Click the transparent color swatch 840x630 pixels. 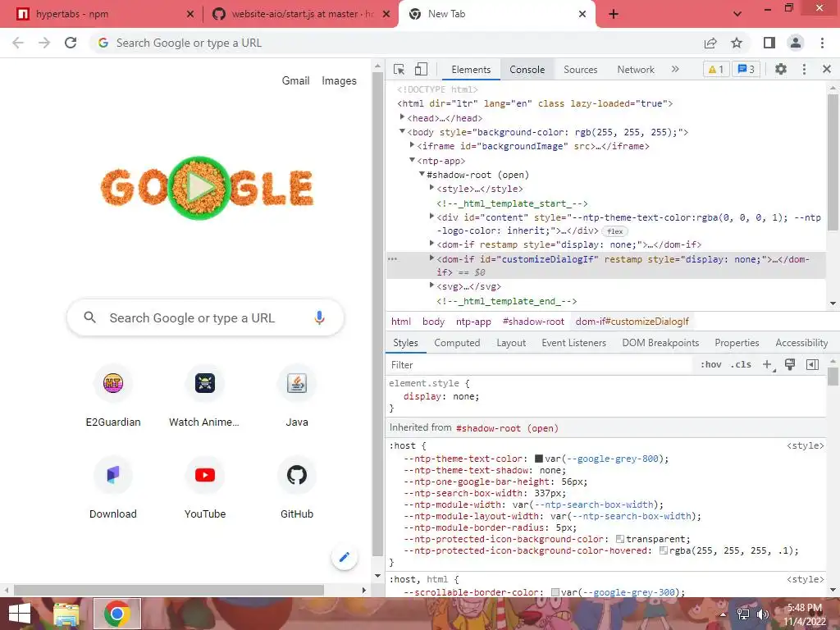point(620,539)
